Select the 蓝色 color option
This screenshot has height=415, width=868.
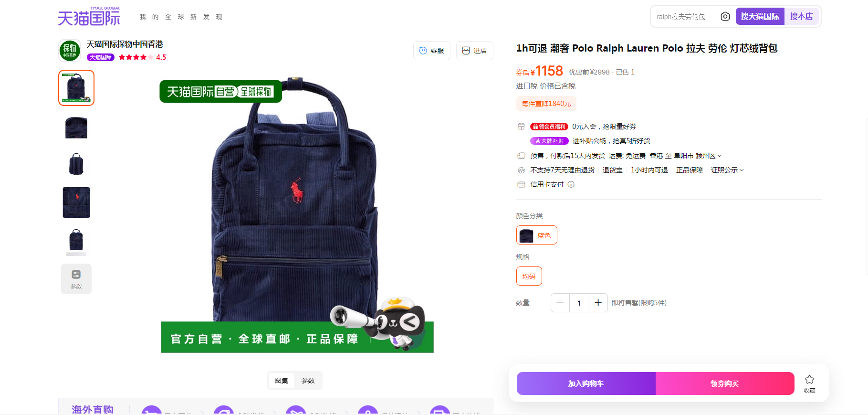[536, 235]
